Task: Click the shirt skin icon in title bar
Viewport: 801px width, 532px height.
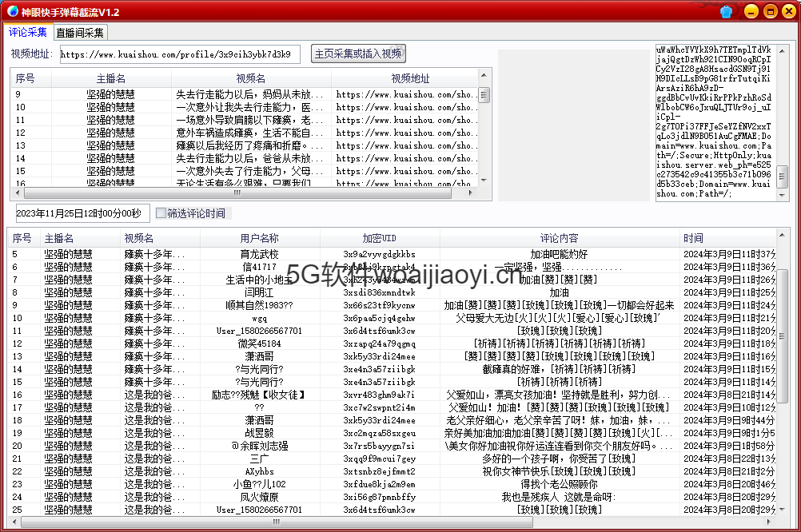Action: 727,12
